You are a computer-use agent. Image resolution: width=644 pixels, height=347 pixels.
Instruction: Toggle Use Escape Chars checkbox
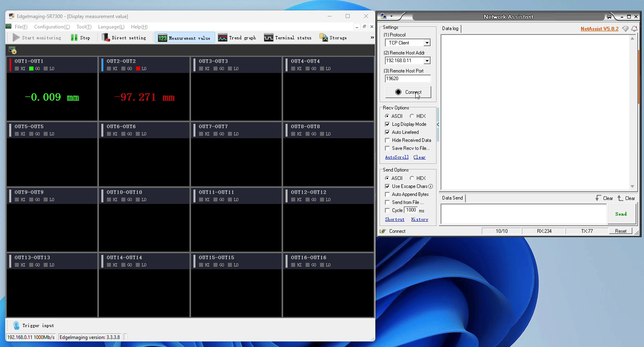(x=387, y=186)
